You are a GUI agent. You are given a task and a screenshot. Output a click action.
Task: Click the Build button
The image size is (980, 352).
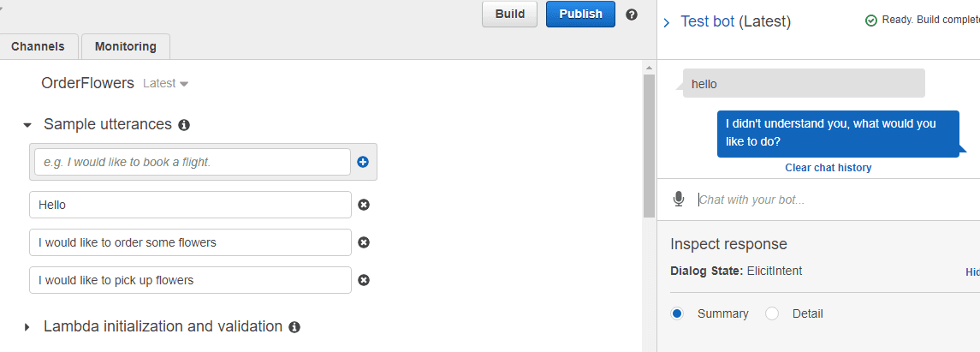[x=510, y=15]
